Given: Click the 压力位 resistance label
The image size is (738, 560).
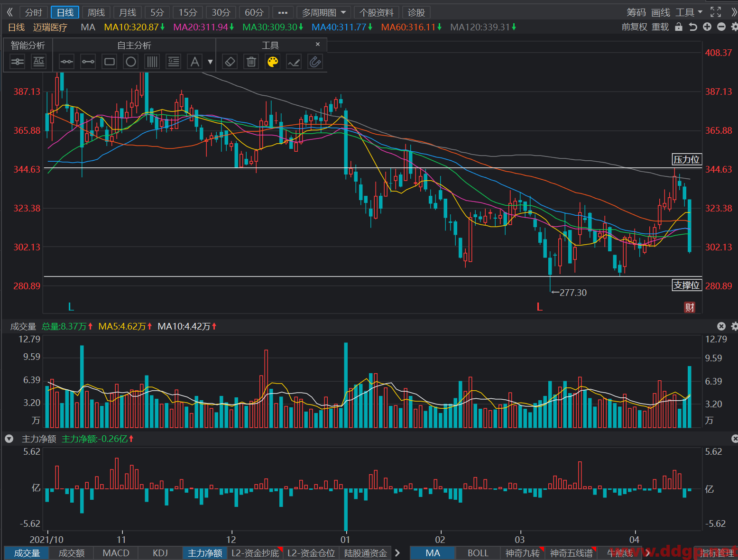Looking at the screenshot, I should point(687,159).
